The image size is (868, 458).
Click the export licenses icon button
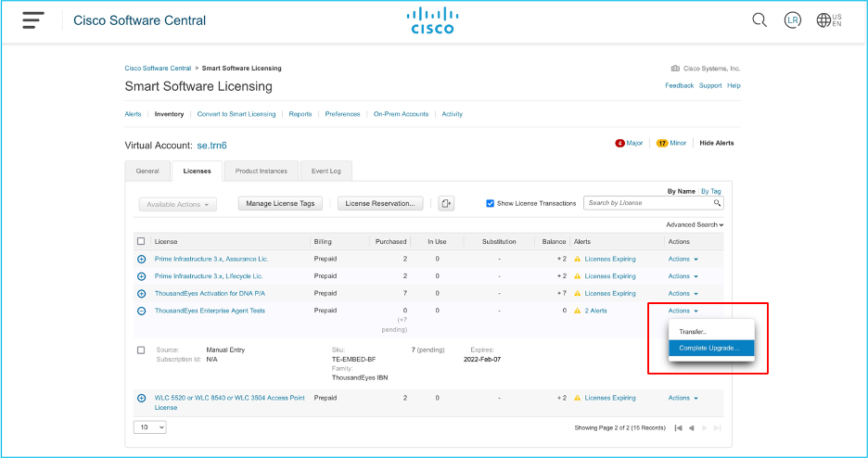(447, 203)
